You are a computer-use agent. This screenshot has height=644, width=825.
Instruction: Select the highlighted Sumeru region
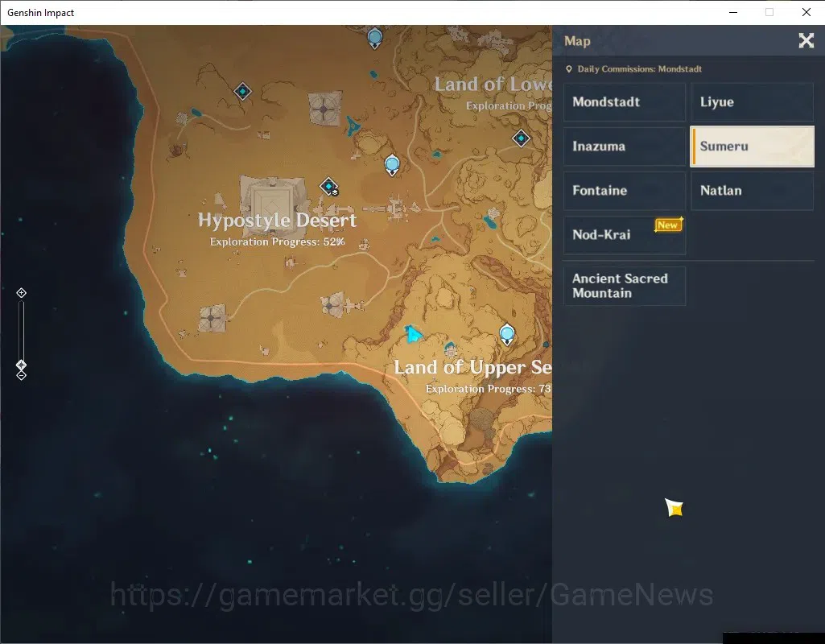[x=752, y=147]
